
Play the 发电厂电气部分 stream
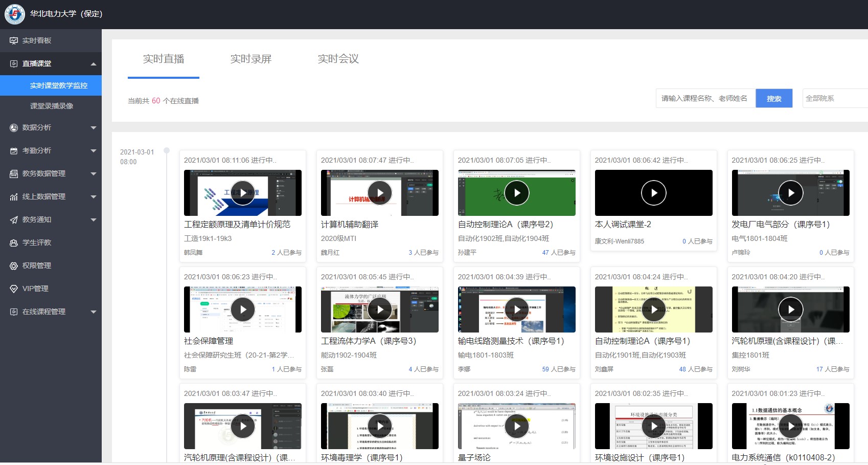(791, 193)
